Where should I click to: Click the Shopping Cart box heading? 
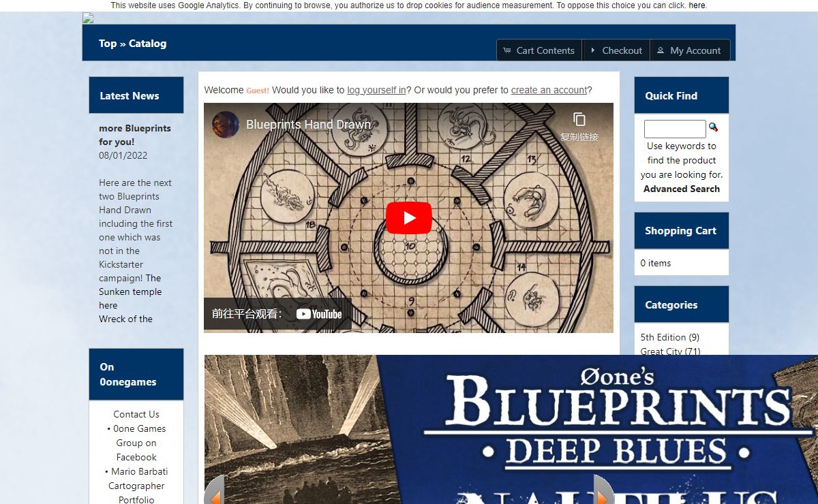[680, 231]
